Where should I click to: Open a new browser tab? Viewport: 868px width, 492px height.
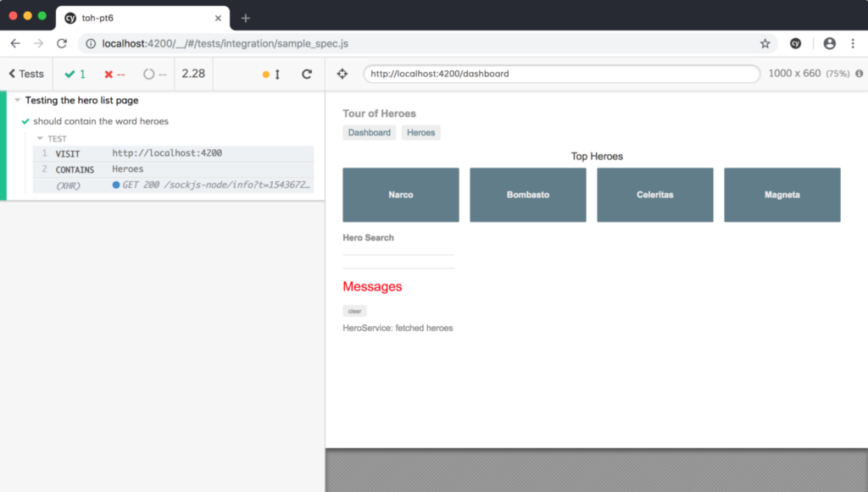click(246, 18)
